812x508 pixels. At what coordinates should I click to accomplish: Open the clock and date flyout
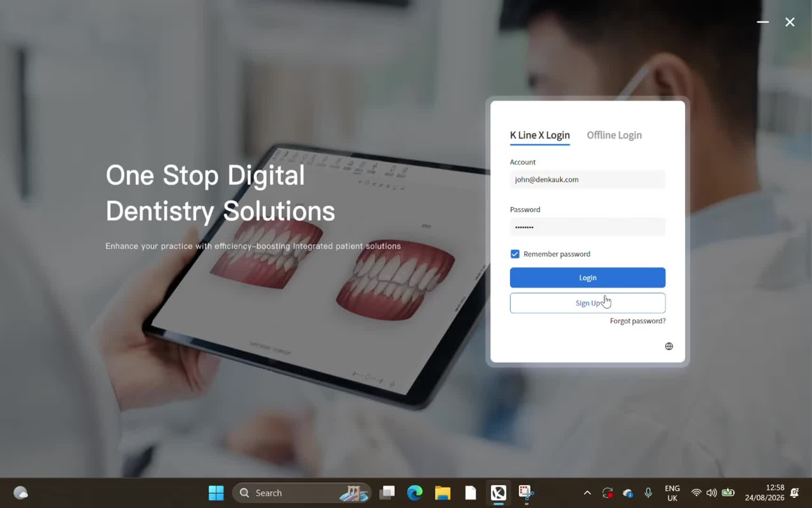click(x=765, y=493)
